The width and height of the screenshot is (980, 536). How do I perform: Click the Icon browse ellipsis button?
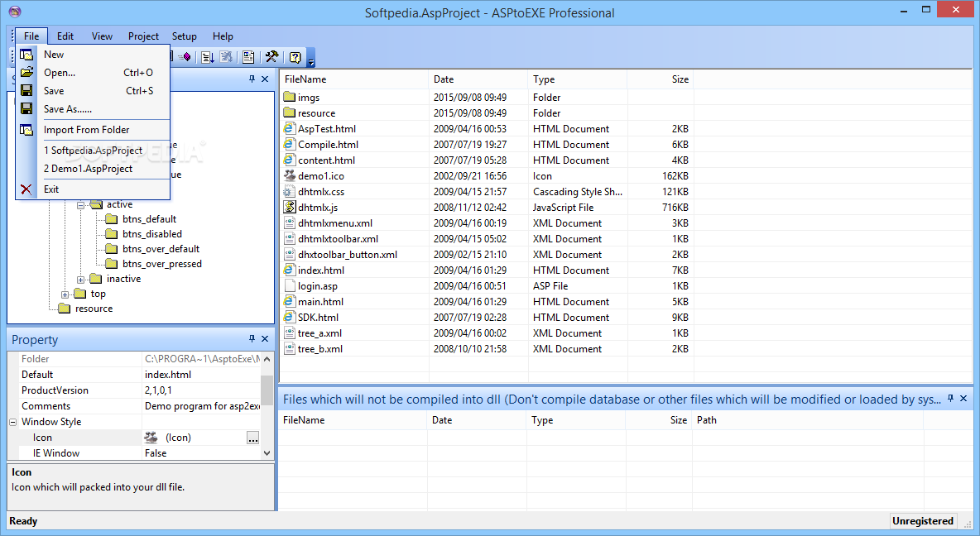coord(252,438)
